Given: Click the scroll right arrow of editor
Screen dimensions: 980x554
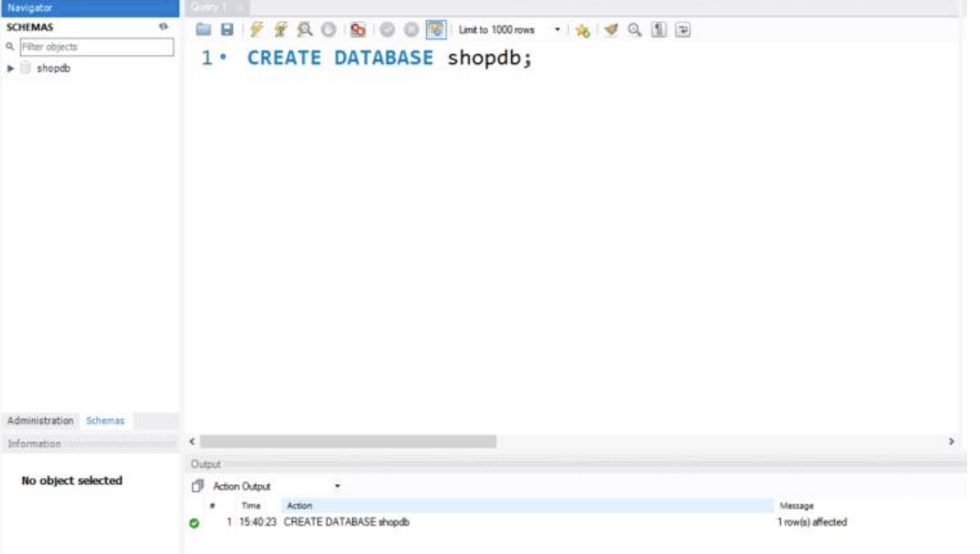Looking at the screenshot, I should 952,441.
